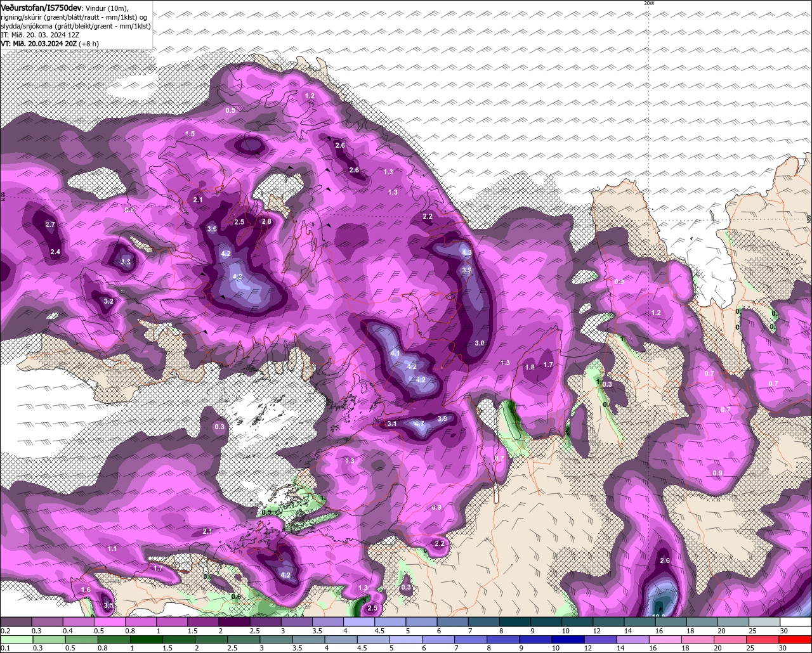Click the 'slydda/snjókoma' legend description line
Screen dimensions: 812x653
pos(75,26)
